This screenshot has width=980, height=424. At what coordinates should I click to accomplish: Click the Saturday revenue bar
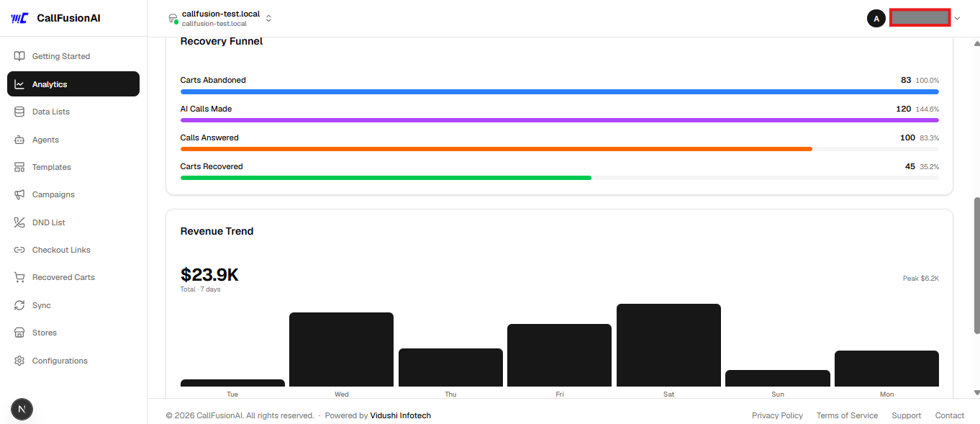coord(668,346)
